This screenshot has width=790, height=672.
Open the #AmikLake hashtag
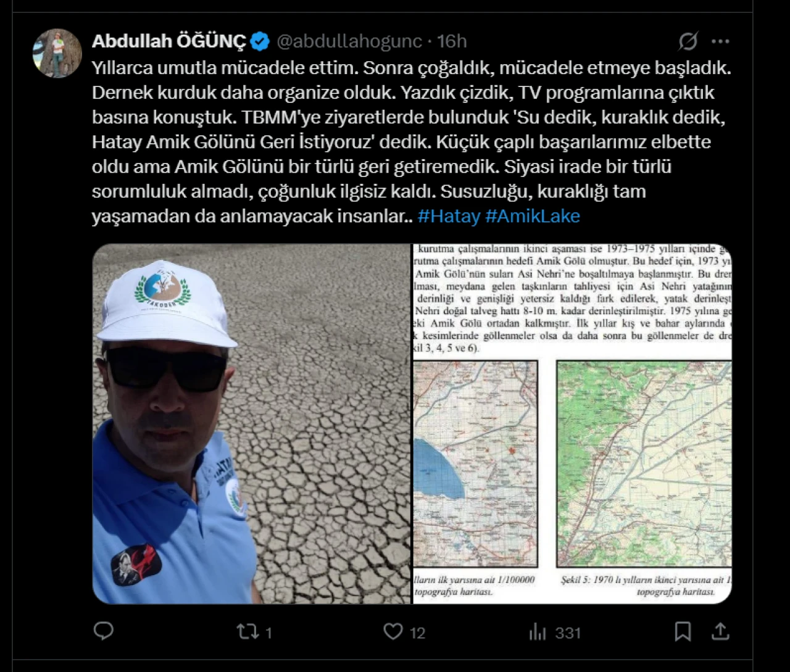pos(533,216)
